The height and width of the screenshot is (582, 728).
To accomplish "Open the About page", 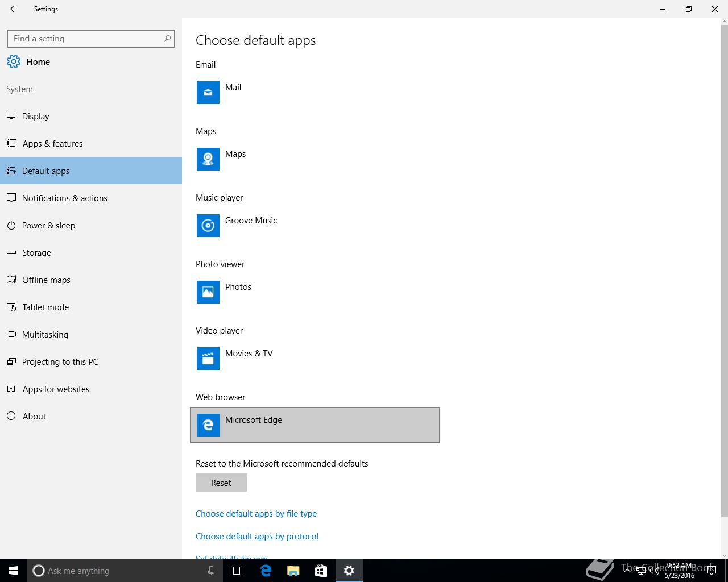I will tap(91, 416).
